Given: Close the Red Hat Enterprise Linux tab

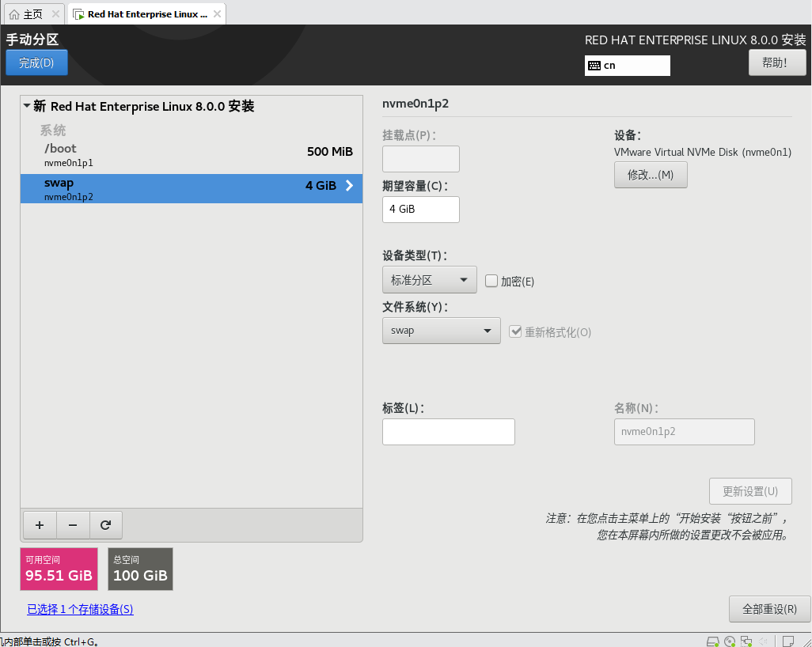Looking at the screenshot, I should [218, 14].
